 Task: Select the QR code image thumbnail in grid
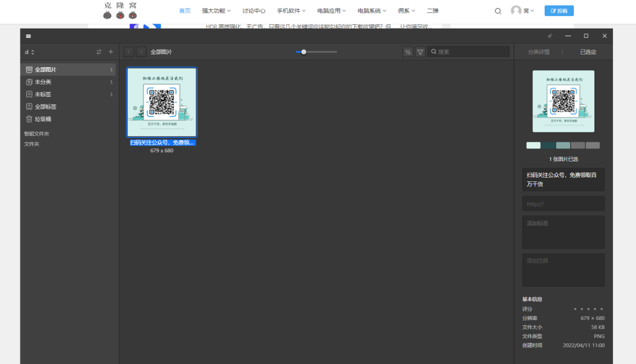(162, 102)
